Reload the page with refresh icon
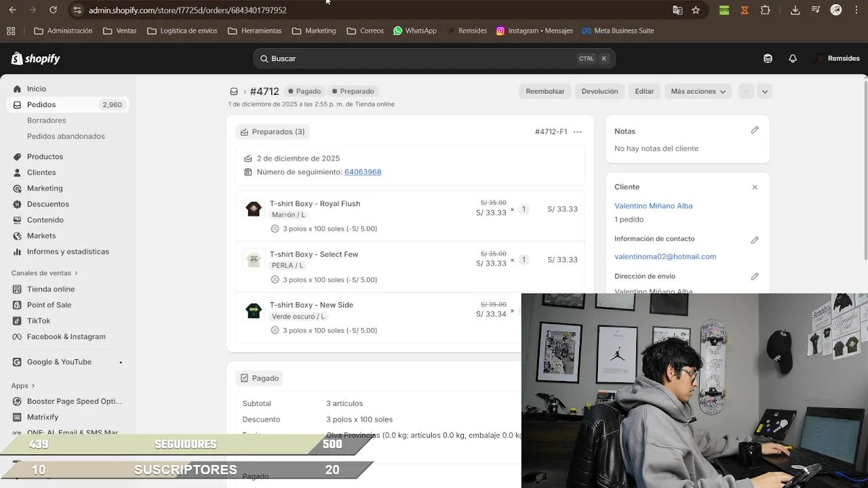The width and height of the screenshot is (868, 488). [x=53, y=10]
